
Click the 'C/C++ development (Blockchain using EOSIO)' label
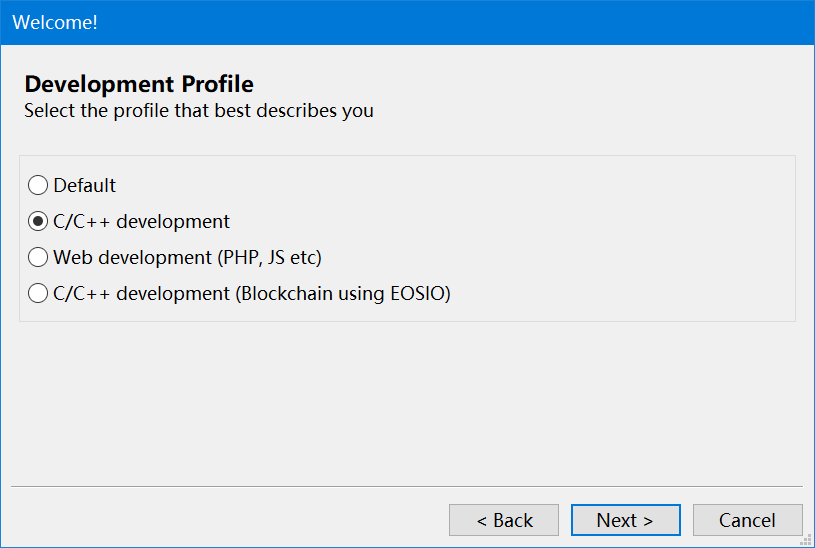coord(252,293)
